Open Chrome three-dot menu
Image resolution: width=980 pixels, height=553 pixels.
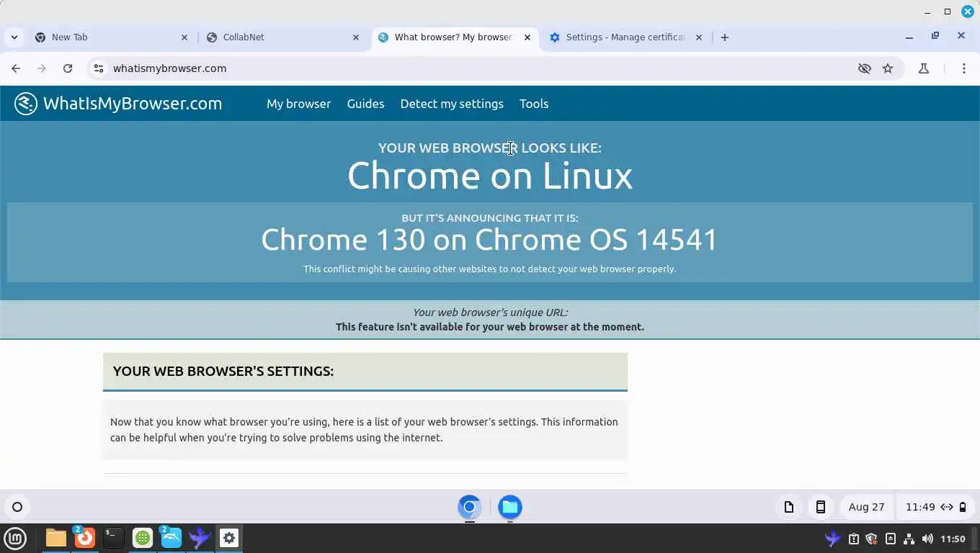click(x=964, y=68)
